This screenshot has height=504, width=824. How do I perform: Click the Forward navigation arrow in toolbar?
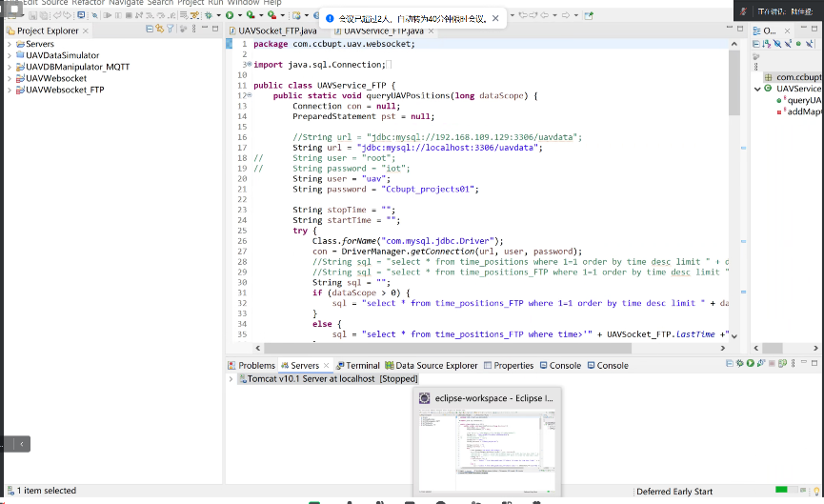click(x=566, y=15)
